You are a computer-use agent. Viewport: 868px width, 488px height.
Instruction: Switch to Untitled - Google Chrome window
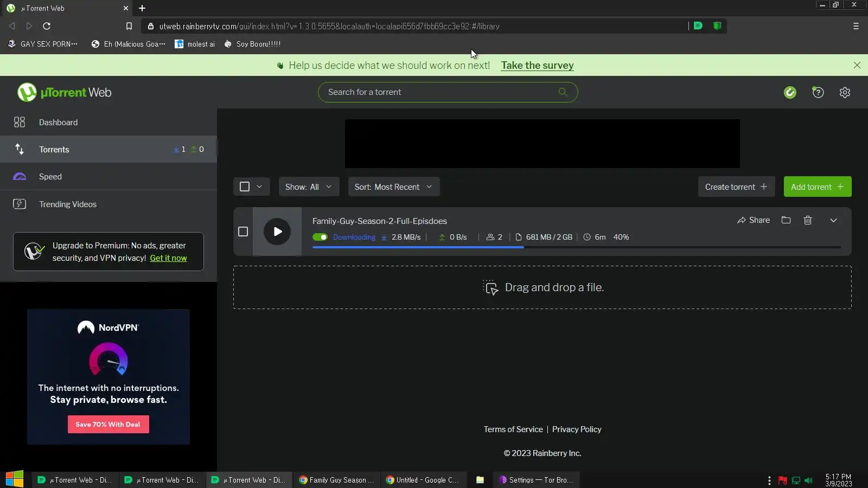(x=423, y=480)
